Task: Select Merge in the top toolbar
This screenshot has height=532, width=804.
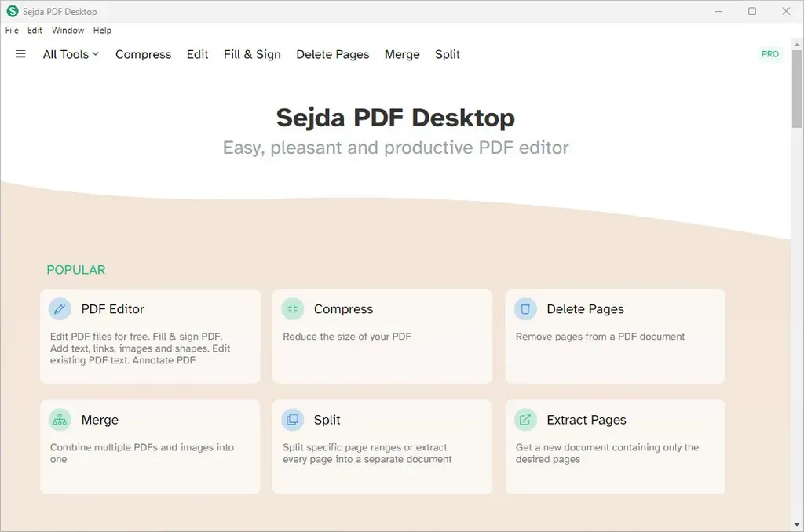Action: (x=402, y=54)
